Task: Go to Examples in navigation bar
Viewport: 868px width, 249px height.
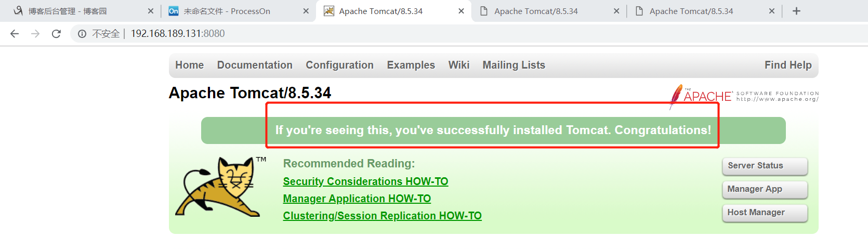Action: coord(411,65)
